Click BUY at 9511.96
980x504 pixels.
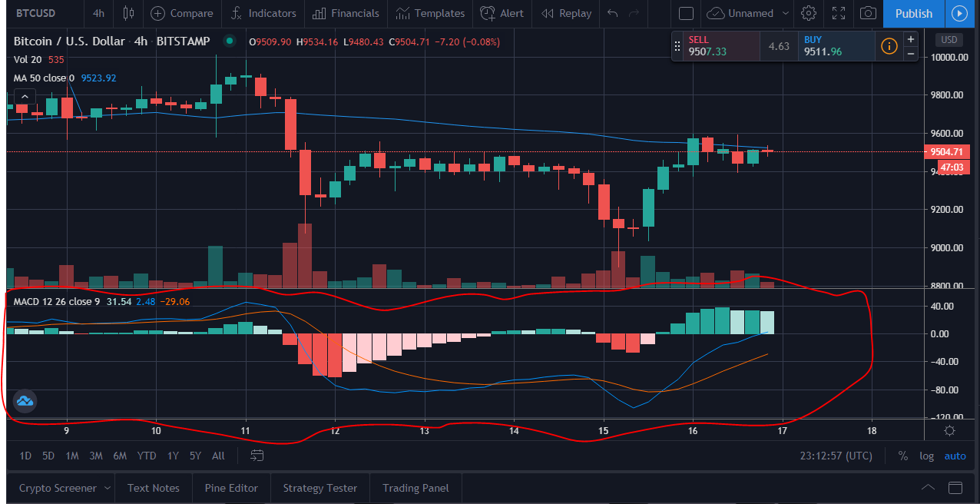[x=836, y=45]
